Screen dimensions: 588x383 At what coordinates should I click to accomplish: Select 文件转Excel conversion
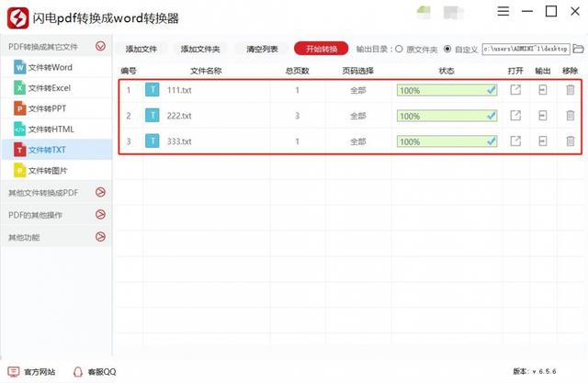pyautogui.click(x=57, y=88)
